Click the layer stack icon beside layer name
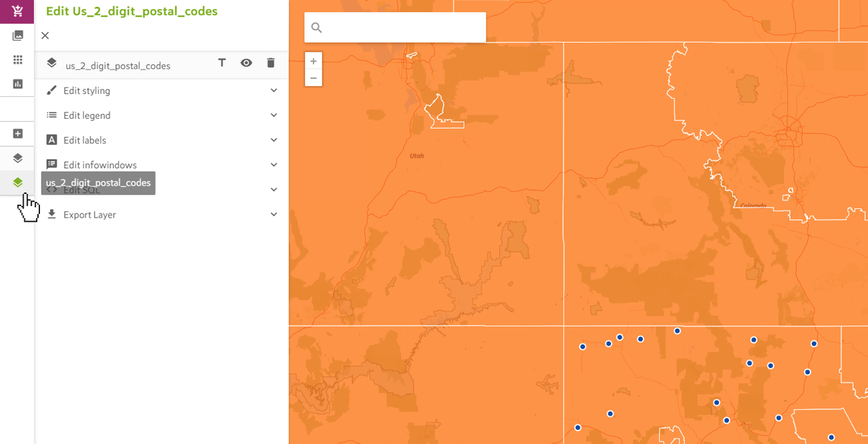The height and width of the screenshot is (444, 868). click(x=52, y=63)
